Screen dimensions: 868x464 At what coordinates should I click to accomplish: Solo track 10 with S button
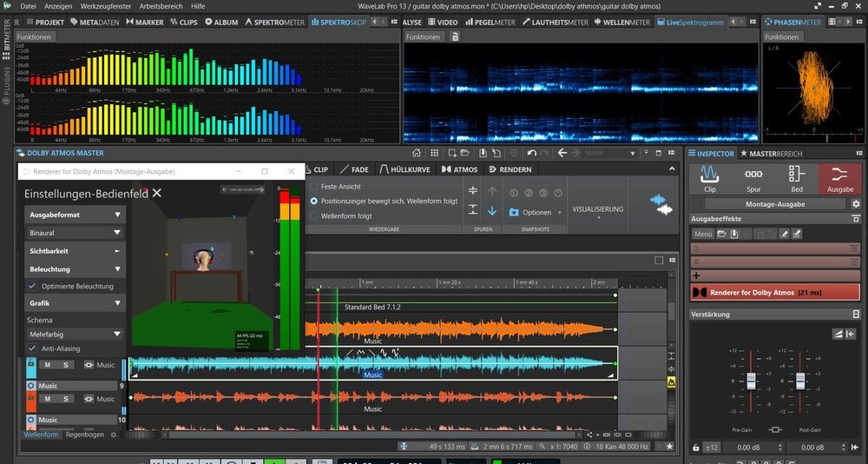click(66, 399)
